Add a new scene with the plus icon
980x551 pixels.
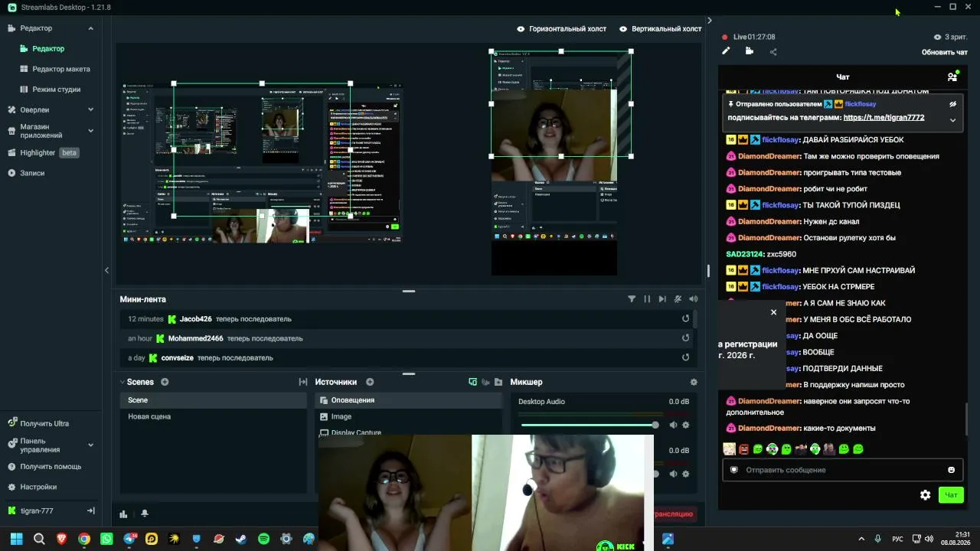pyautogui.click(x=165, y=382)
